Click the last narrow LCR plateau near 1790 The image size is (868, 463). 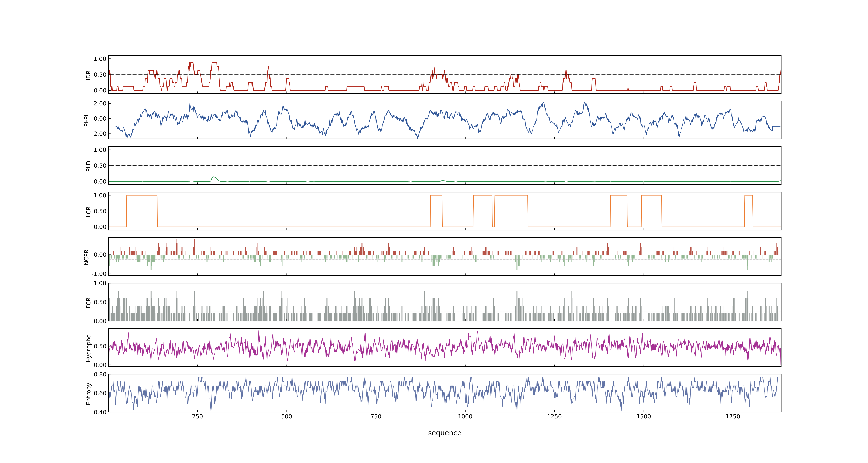(x=749, y=195)
